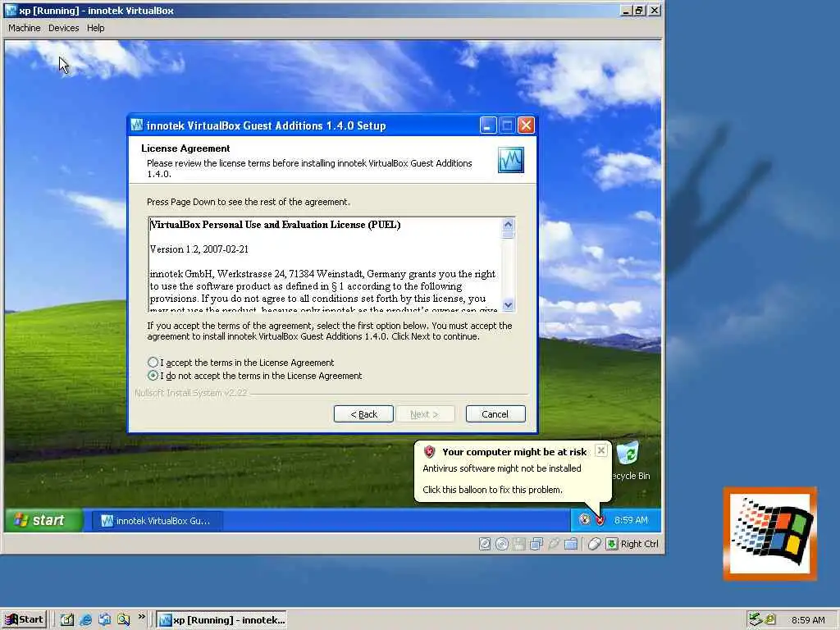Click the Show Desktop quick launch icon
The image size is (840, 630).
tap(67, 620)
